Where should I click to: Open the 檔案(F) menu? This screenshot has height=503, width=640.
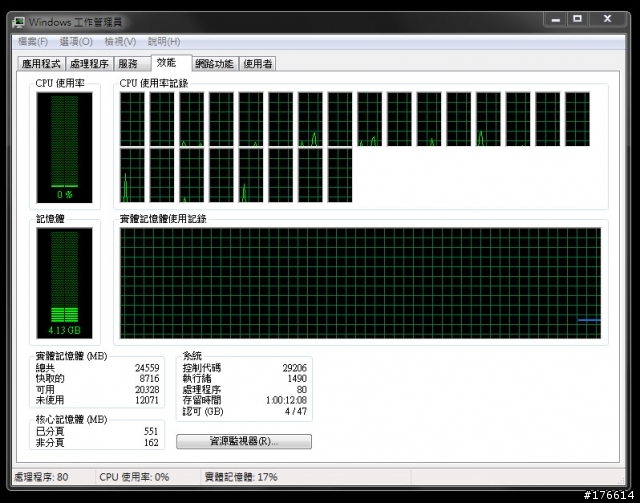pos(33,42)
